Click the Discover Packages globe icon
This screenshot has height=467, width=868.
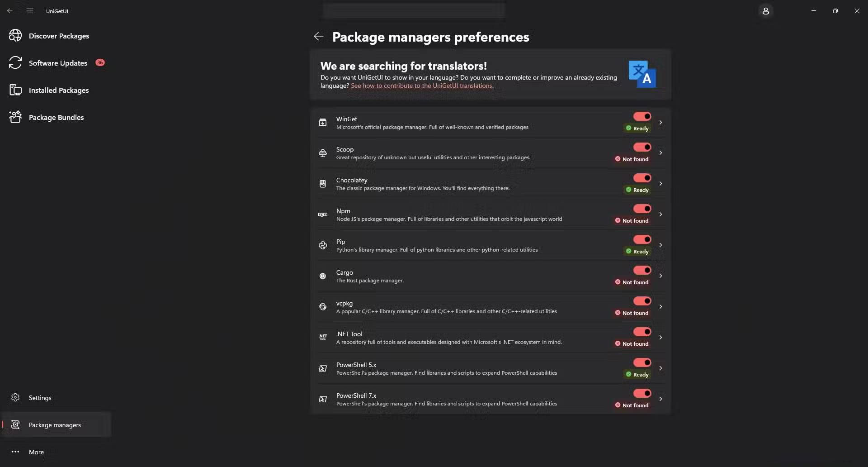pos(15,36)
